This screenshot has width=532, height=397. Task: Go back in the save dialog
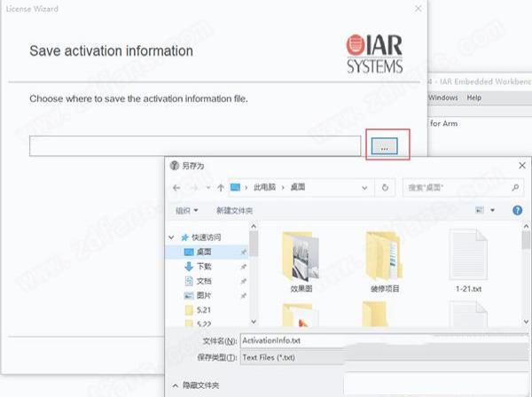pos(176,187)
